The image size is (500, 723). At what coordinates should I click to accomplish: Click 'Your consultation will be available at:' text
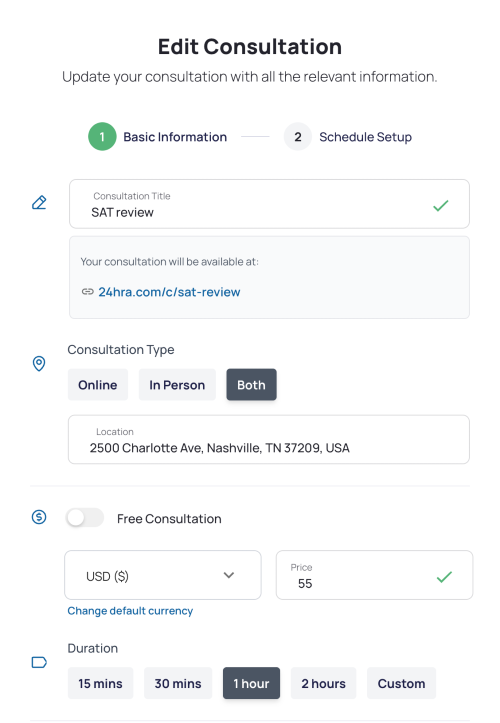169,261
